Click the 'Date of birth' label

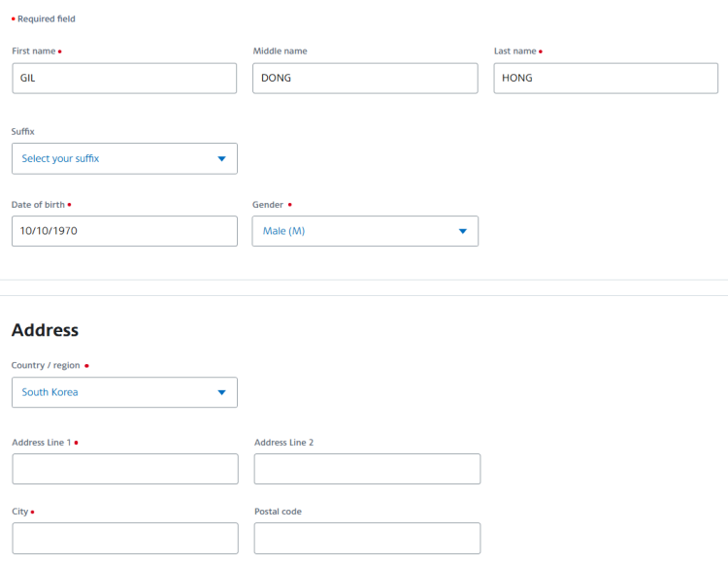click(38, 205)
